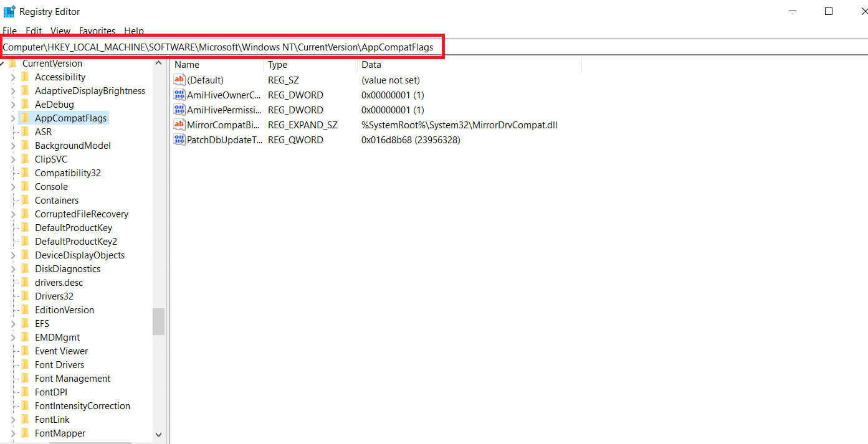Expand the ClipSVC key

pos(13,159)
